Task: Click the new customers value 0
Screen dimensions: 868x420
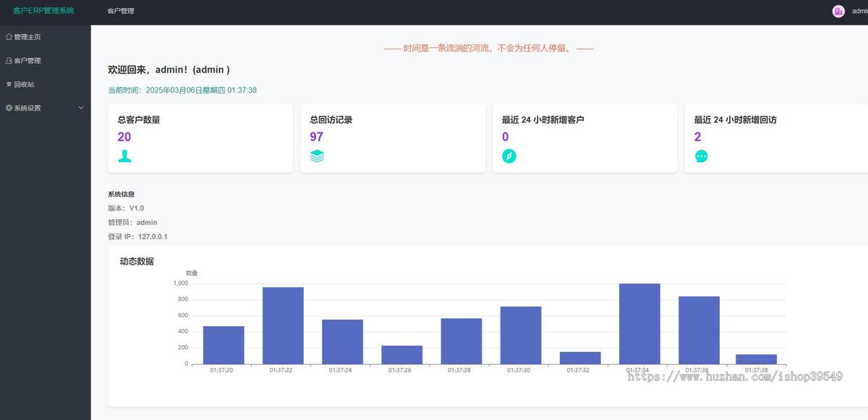Action: coord(506,137)
